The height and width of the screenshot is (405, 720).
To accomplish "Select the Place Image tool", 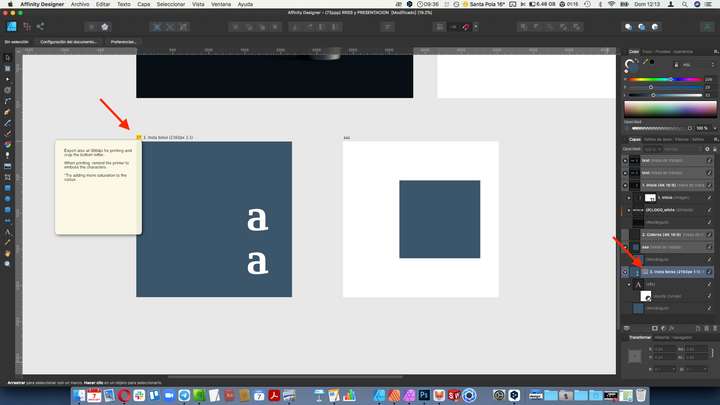I will (7, 166).
